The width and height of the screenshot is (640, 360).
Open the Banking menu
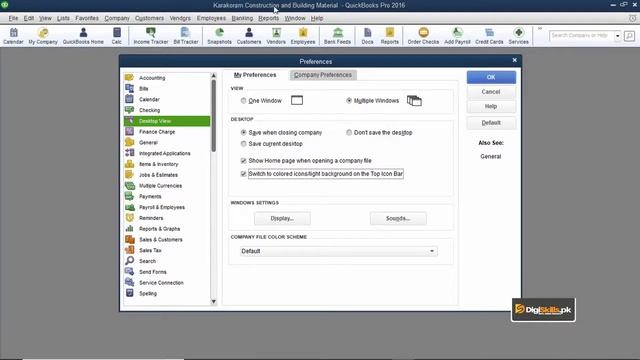point(242,18)
